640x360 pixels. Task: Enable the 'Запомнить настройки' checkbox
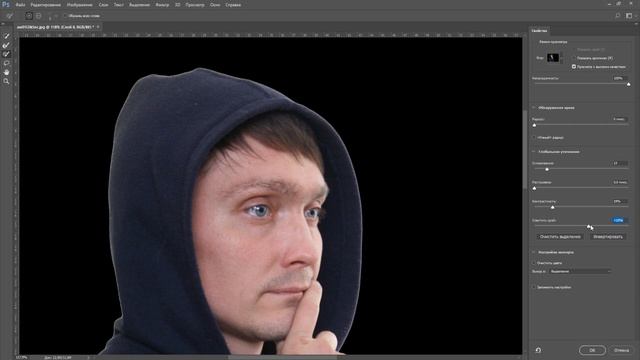[534, 287]
